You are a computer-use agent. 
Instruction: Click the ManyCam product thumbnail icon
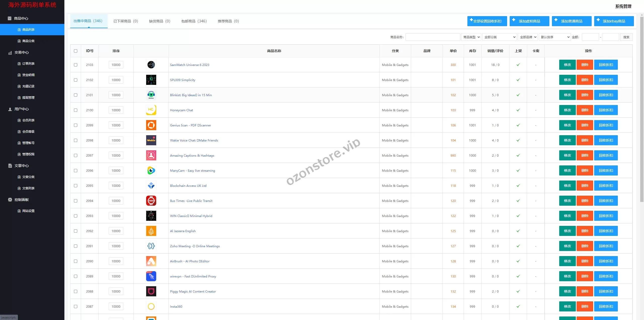151,170
